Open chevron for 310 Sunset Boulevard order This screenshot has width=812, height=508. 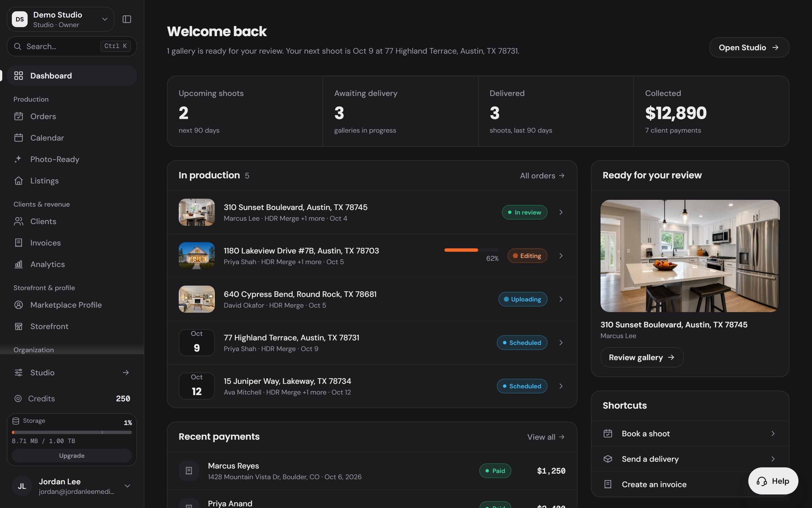point(561,212)
